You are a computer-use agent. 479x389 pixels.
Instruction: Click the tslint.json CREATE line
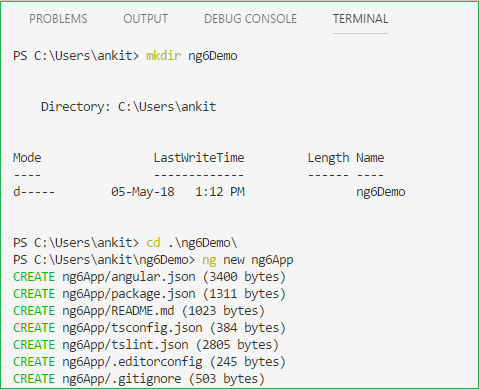tap(146, 345)
